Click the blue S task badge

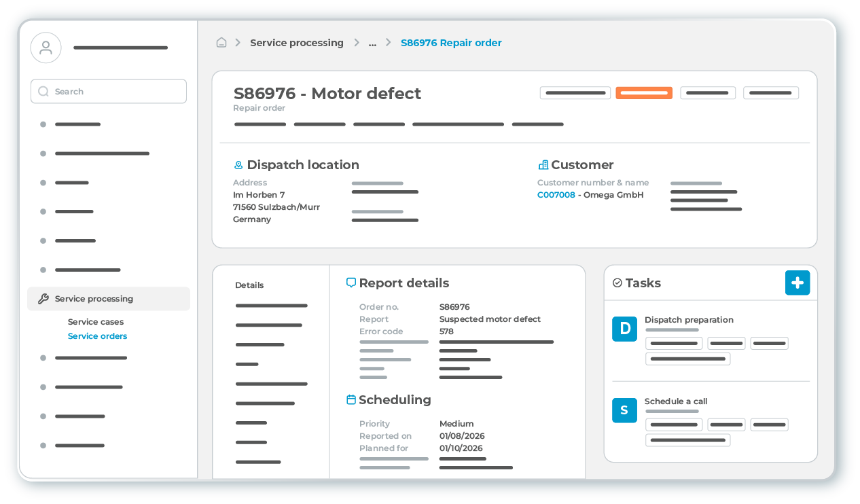pos(624,410)
